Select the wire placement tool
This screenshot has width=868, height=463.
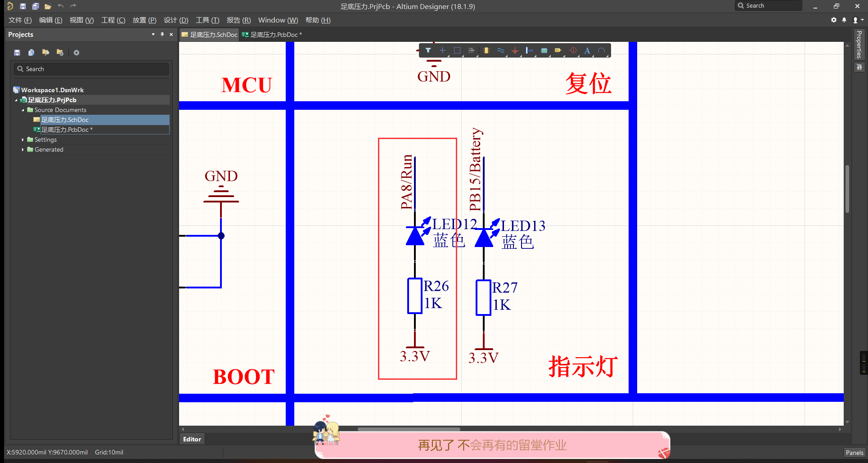pyautogui.click(x=501, y=50)
